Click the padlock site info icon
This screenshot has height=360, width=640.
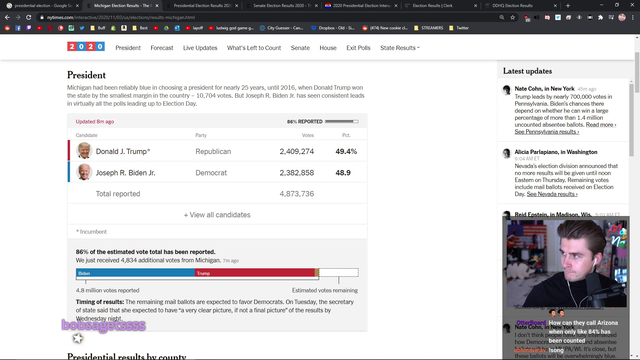42,18
